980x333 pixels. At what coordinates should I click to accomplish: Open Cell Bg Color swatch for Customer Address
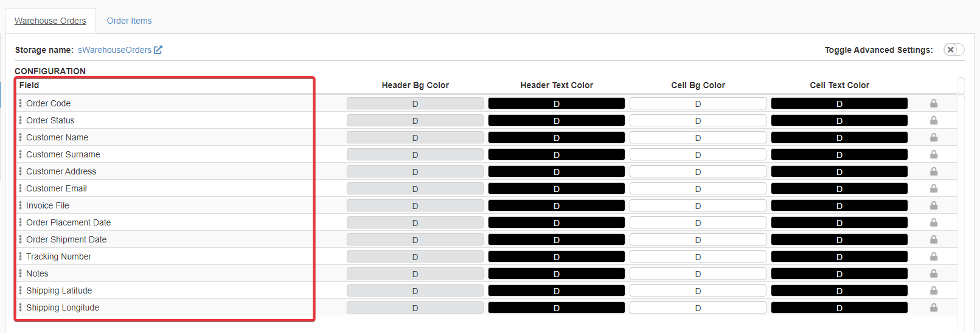coord(698,172)
